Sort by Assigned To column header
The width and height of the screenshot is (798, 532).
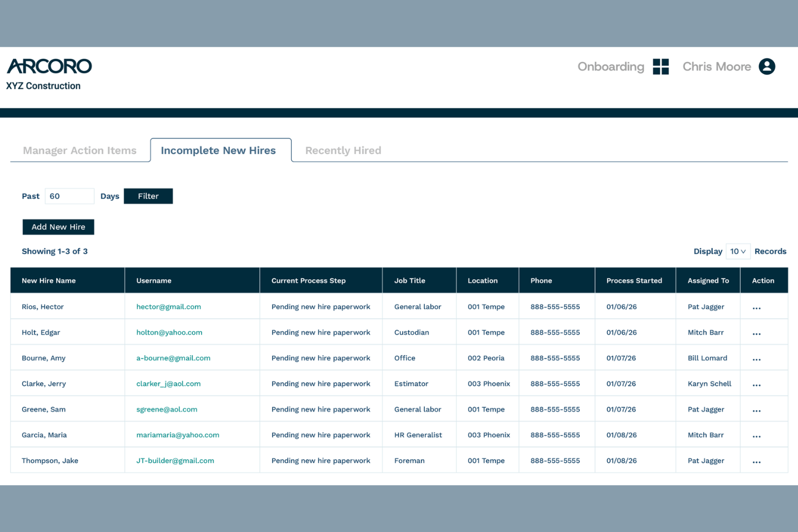(x=708, y=281)
